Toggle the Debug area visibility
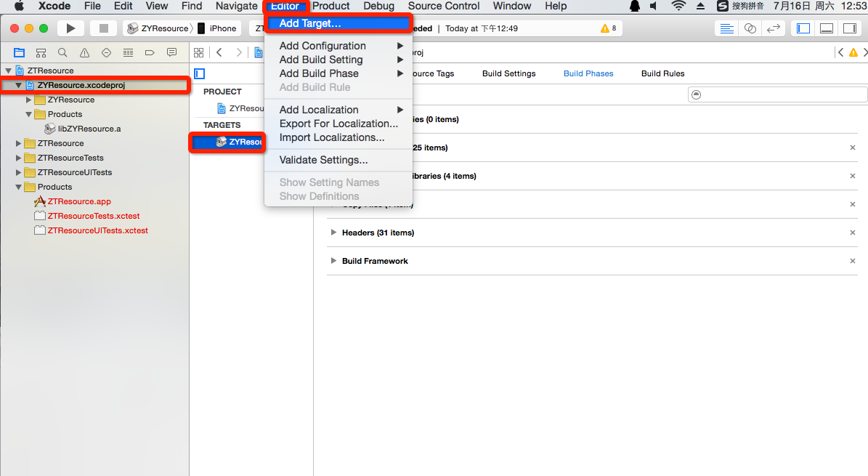 827,28
